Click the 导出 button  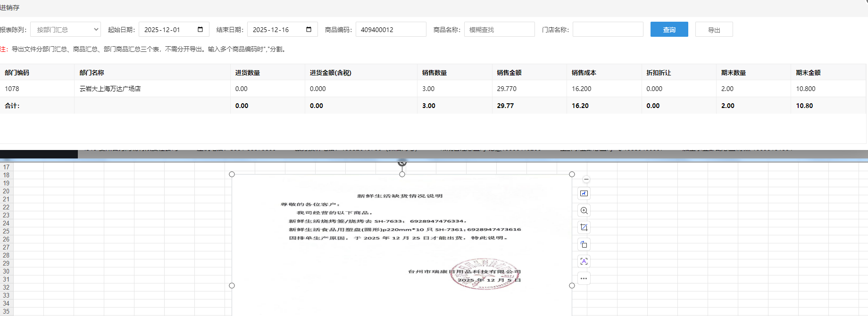pos(714,29)
